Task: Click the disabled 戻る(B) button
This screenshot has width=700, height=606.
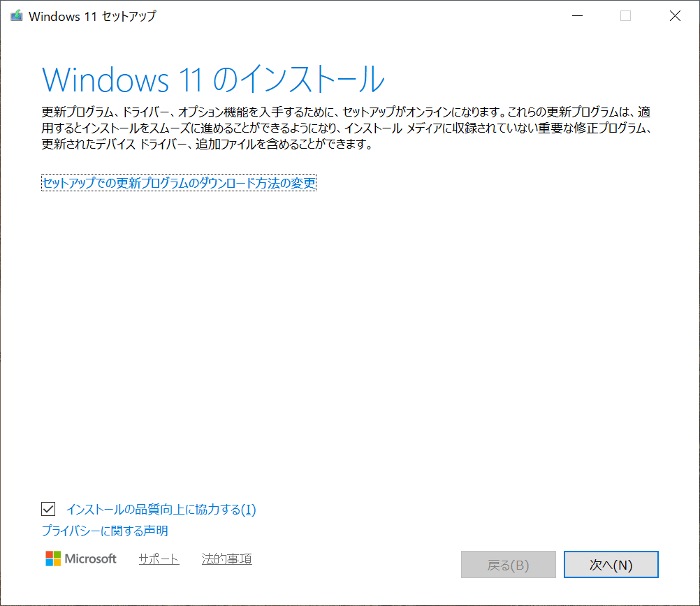Action: (508, 565)
